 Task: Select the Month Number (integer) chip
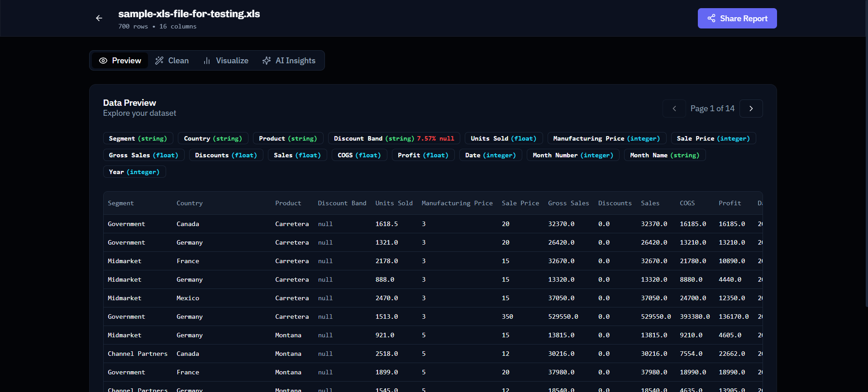click(x=573, y=155)
